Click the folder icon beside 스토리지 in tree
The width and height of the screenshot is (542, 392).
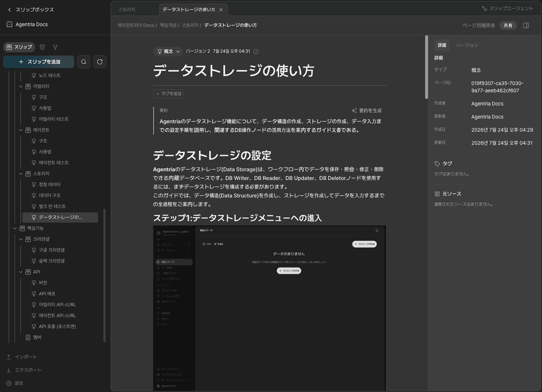pyautogui.click(x=28, y=174)
